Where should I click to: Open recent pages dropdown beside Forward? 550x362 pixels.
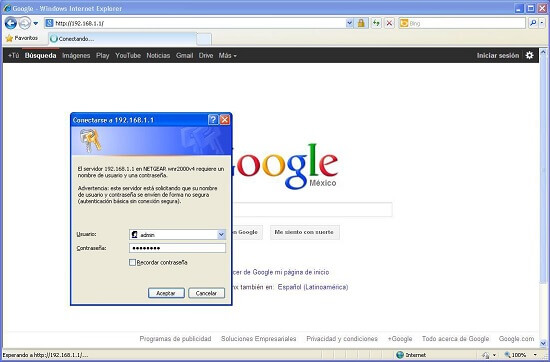click(x=35, y=24)
